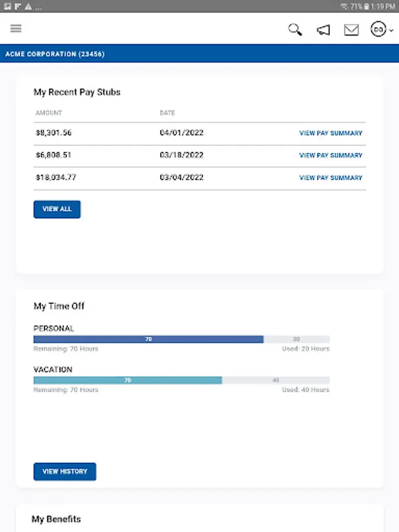399x532 pixels.
Task: Open the user profile avatar menu
Action: [x=380, y=30]
